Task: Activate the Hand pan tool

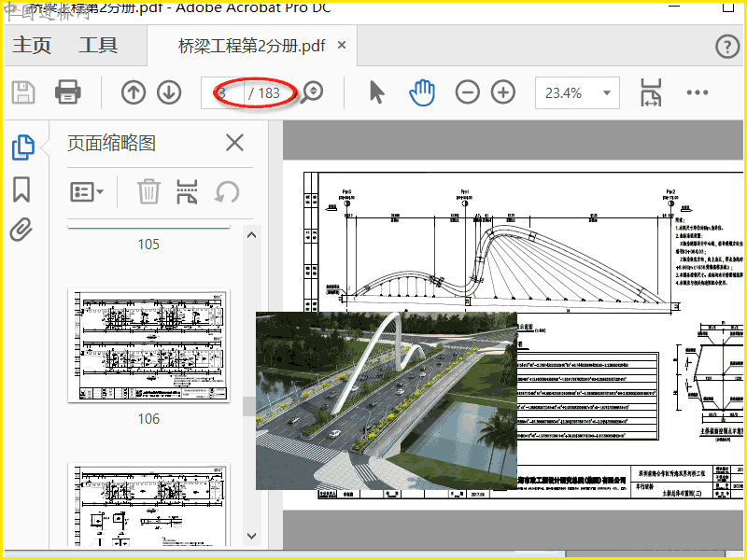Action: click(422, 92)
